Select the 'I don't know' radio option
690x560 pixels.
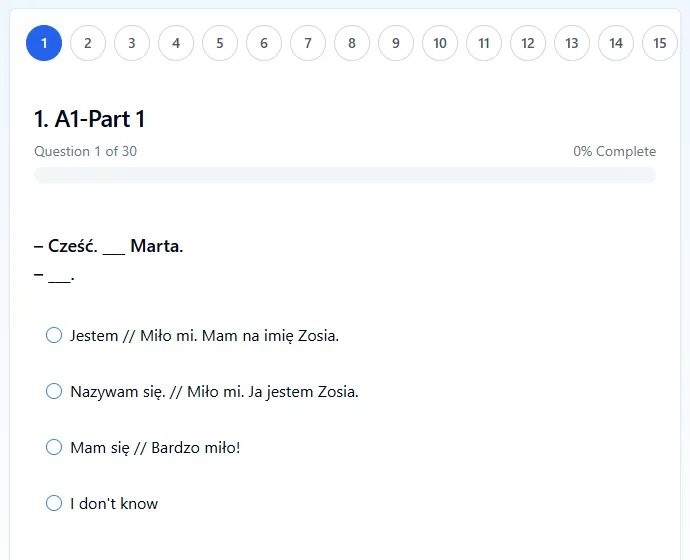point(54,503)
